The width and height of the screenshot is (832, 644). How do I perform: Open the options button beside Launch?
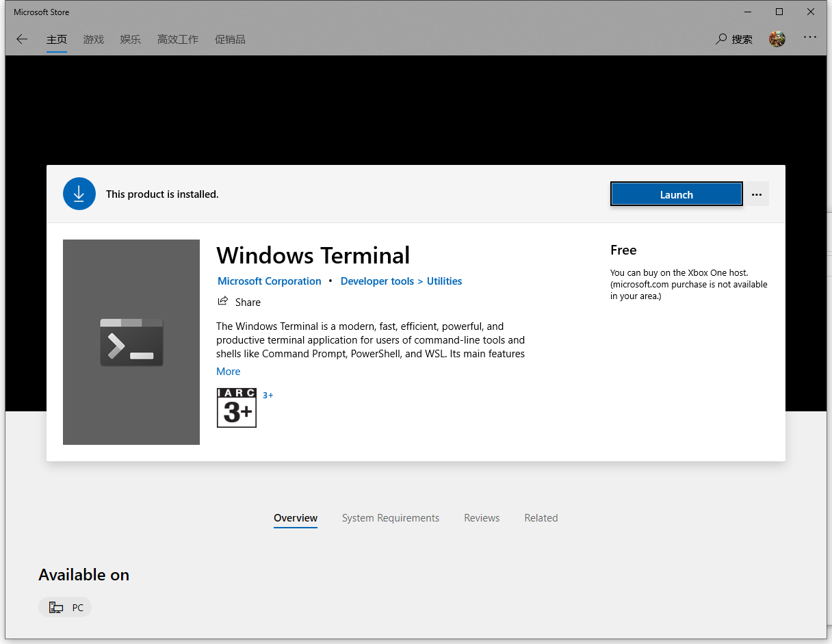pos(756,194)
